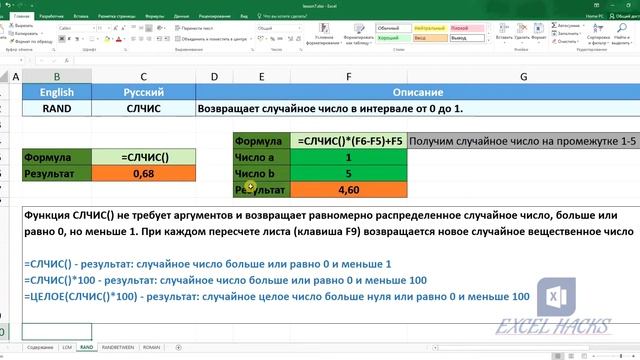Click the Tell me search box
The image size is (640, 360).
282,16
